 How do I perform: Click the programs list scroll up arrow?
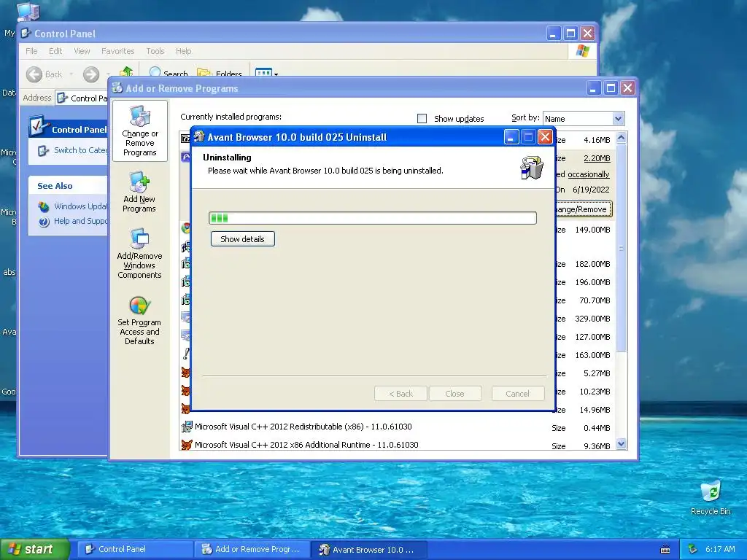(x=621, y=138)
